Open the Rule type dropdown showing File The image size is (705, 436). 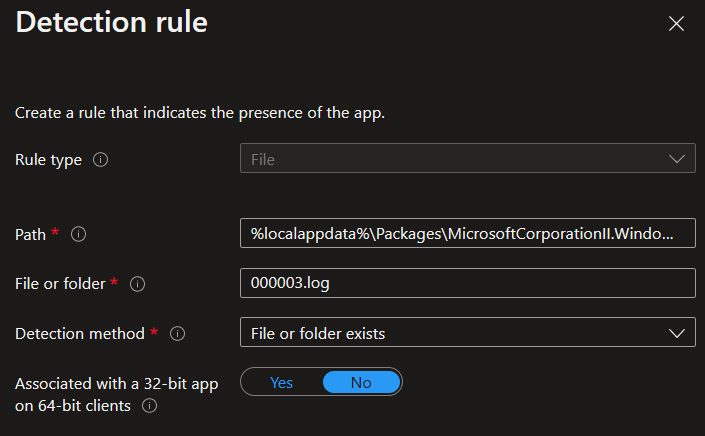[x=467, y=159]
